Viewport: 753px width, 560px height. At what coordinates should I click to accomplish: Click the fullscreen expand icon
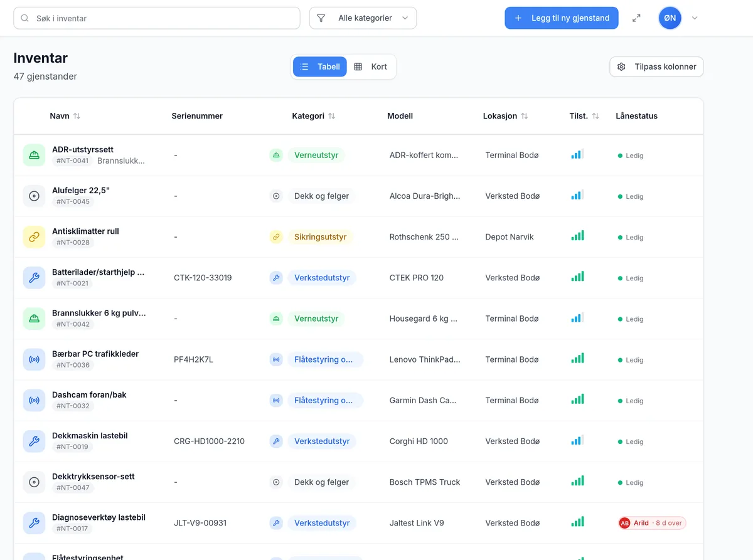[x=636, y=18]
